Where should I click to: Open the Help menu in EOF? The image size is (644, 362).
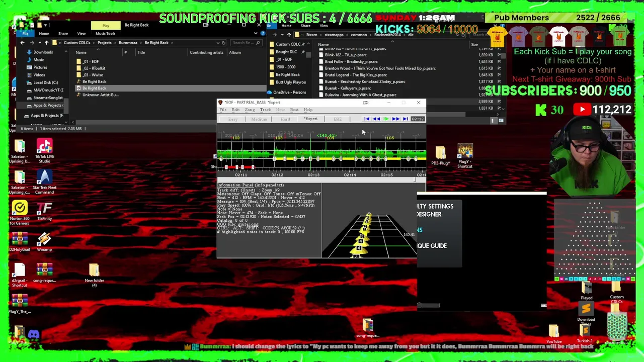pos(308,110)
